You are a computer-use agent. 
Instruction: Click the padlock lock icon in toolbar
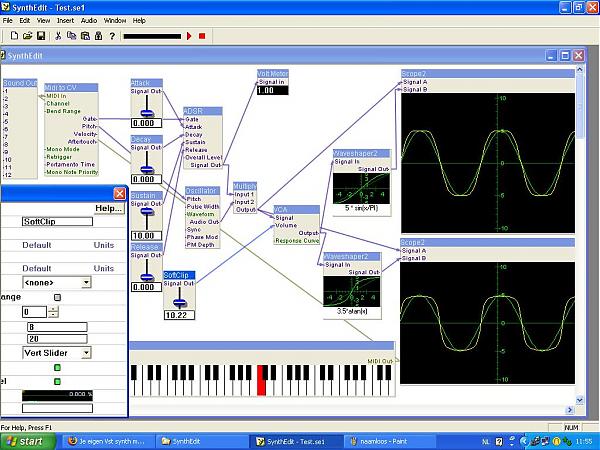[98, 36]
